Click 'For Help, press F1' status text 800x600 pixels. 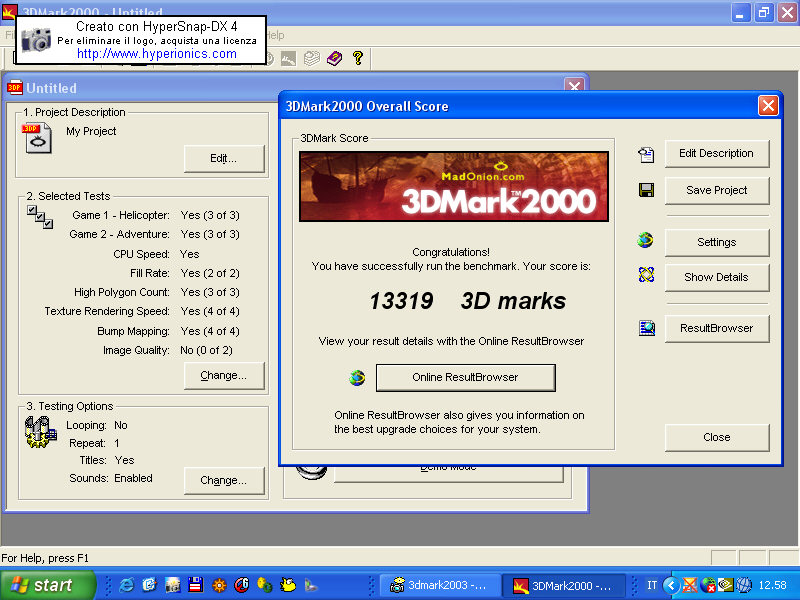click(x=45, y=558)
